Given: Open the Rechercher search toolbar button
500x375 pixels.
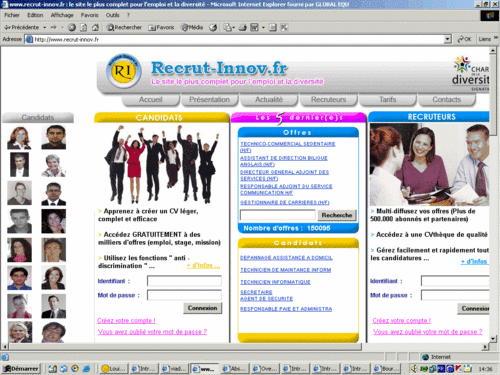Looking at the screenshot, I should (124, 28).
